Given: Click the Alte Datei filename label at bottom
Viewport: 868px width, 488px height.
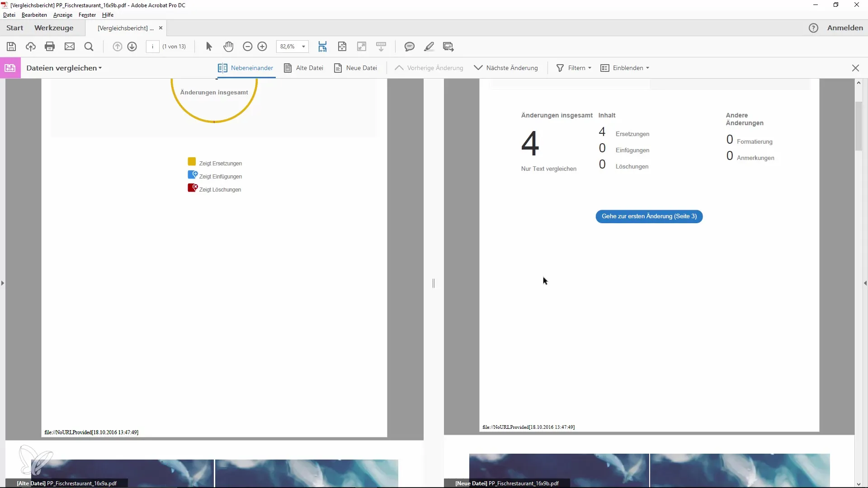Looking at the screenshot, I should pos(66,483).
